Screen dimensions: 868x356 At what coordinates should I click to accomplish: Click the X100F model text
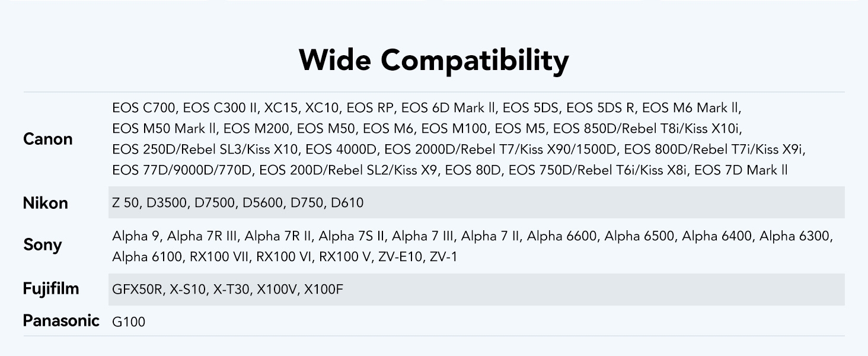coord(324,290)
